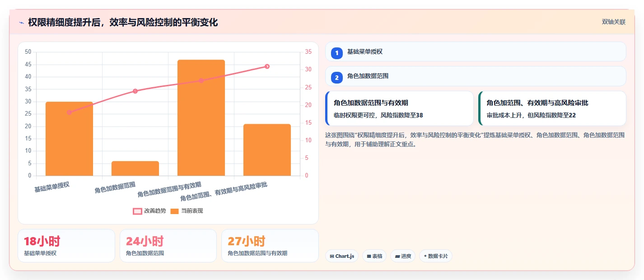
Task: Select the 基础菜单授权 list item
Action: tap(476, 51)
